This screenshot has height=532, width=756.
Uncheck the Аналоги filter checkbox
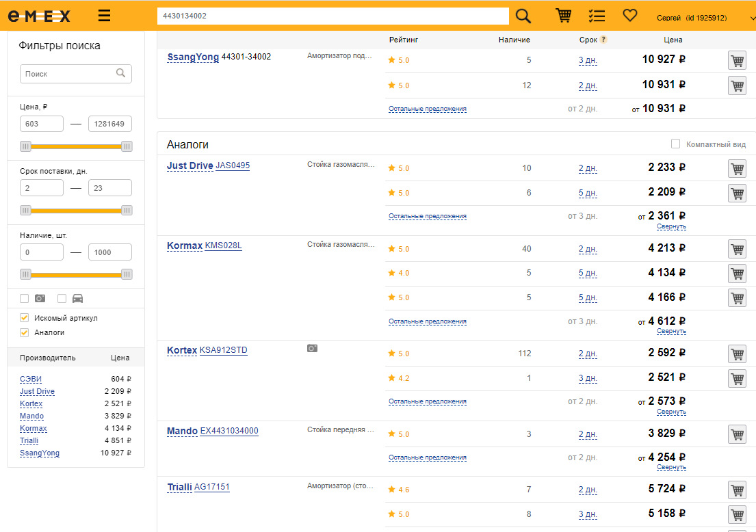(x=25, y=332)
